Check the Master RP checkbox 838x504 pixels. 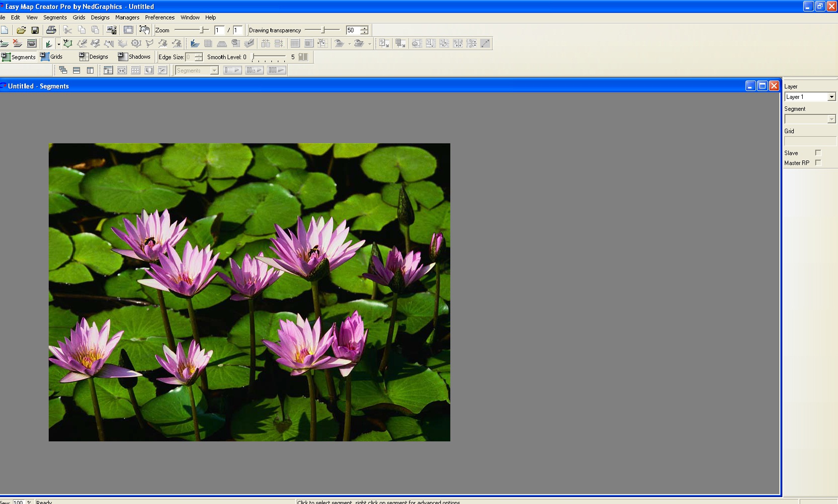point(818,163)
